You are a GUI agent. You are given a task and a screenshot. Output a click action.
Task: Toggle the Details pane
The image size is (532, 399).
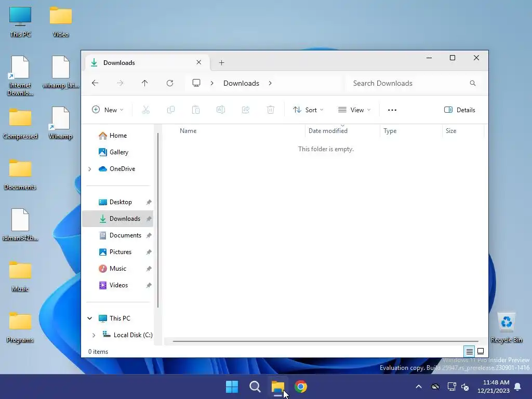click(x=460, y=110)
